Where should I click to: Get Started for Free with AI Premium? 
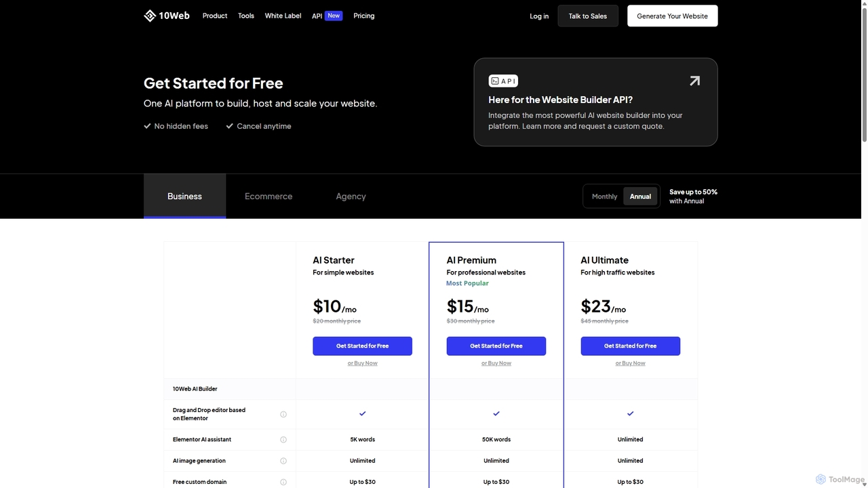[x=496, y=346]
